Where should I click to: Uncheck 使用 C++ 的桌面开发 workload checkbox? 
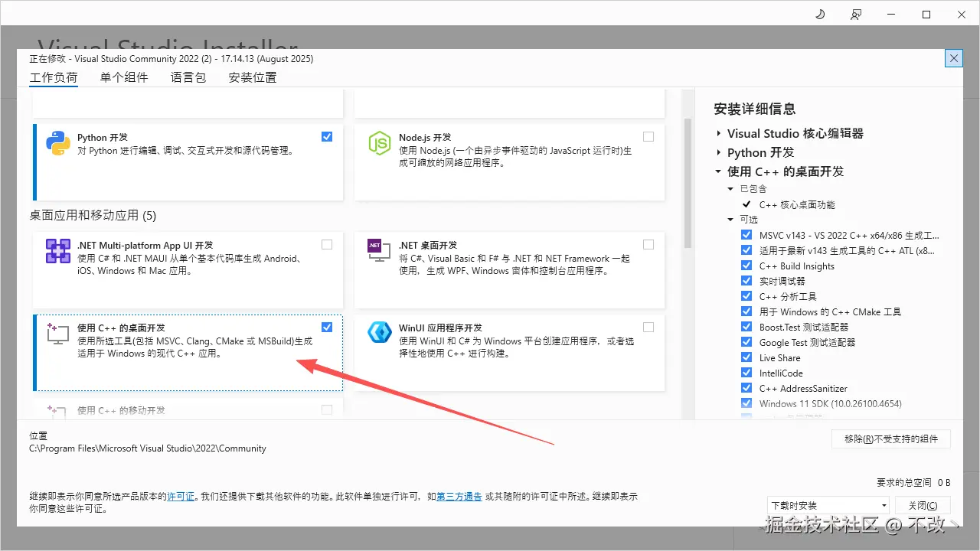[327, 327]
